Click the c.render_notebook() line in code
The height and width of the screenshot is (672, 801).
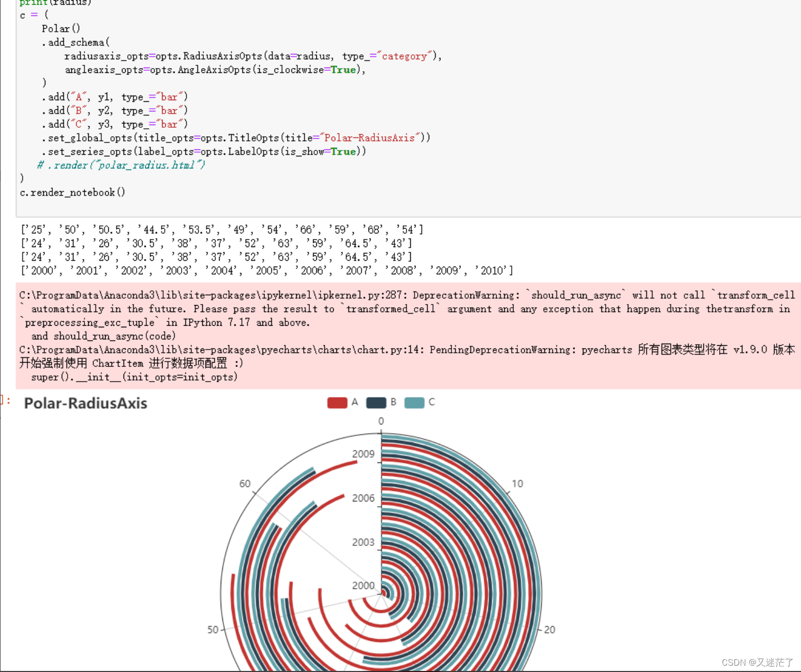(x=72, y=192)
